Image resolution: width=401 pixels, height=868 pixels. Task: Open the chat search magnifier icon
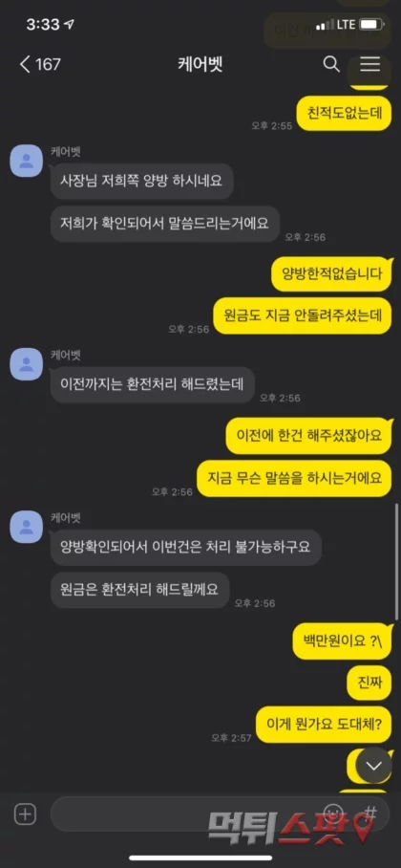(330, 65)
